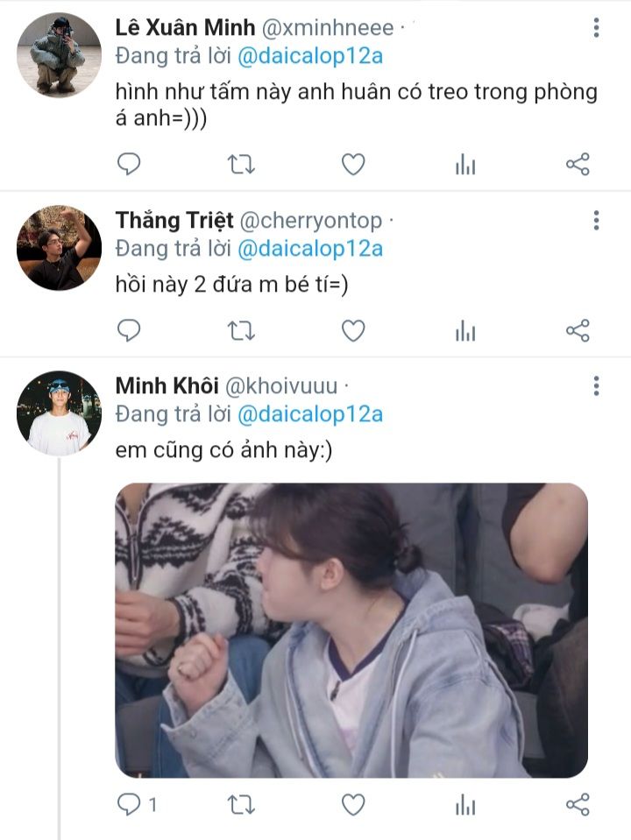The image size is (631, 840).
Task: Like Minh Khôi's tweet
Action: pos(353,804)
